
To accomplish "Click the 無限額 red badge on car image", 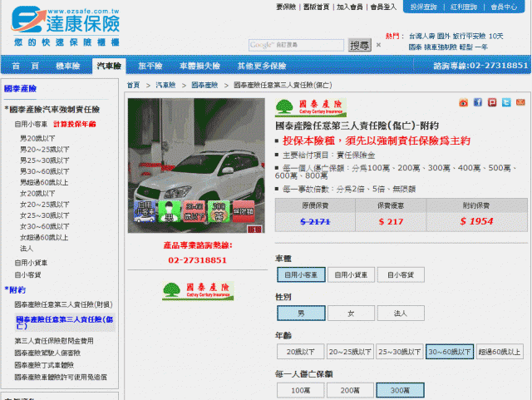I will [244, 211].
